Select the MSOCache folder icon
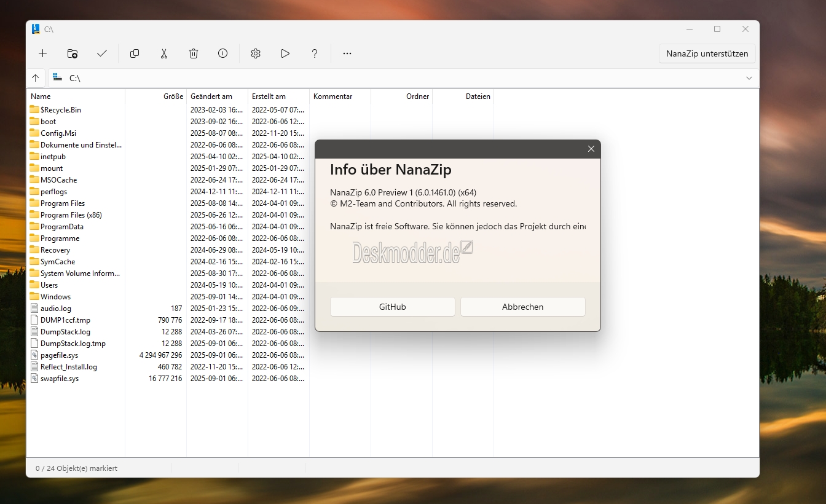 click(34, 179)
